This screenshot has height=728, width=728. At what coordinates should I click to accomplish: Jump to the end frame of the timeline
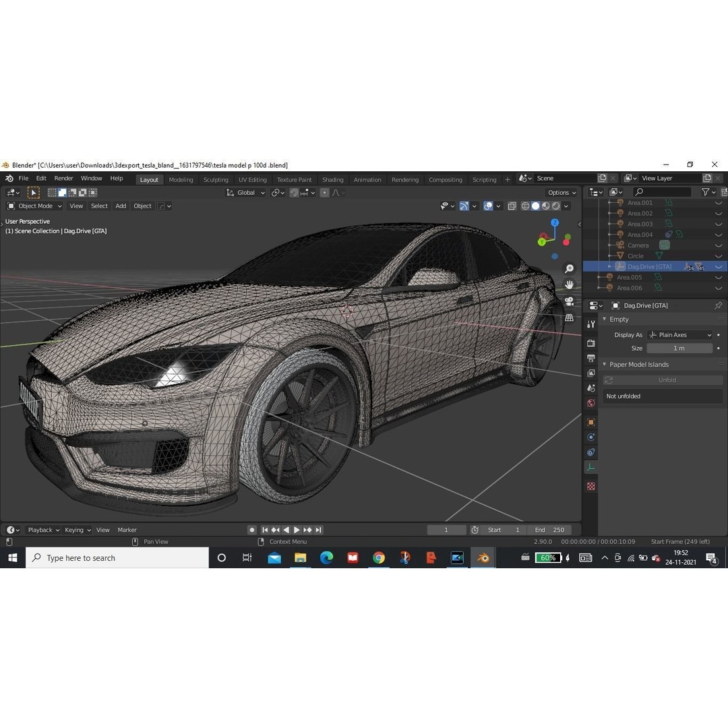(318, 530)
